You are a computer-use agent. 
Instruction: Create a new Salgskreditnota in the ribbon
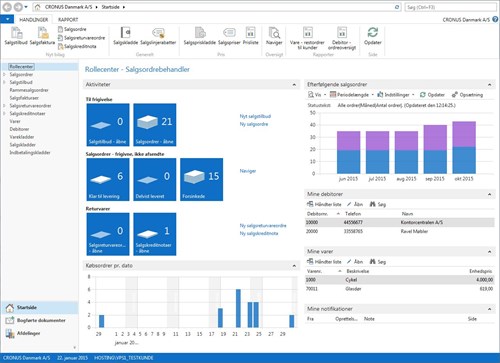point(77,46)
